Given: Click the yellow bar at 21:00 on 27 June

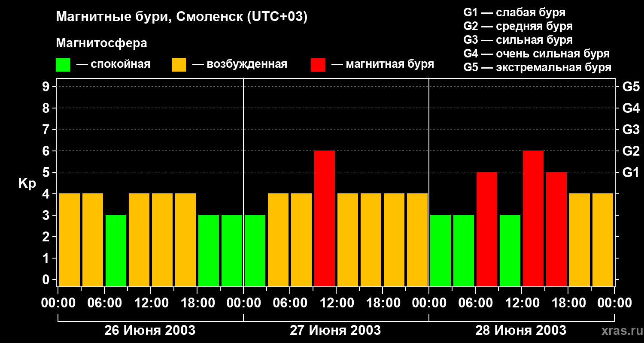Looking at the screenshot, I should [417, 240].
